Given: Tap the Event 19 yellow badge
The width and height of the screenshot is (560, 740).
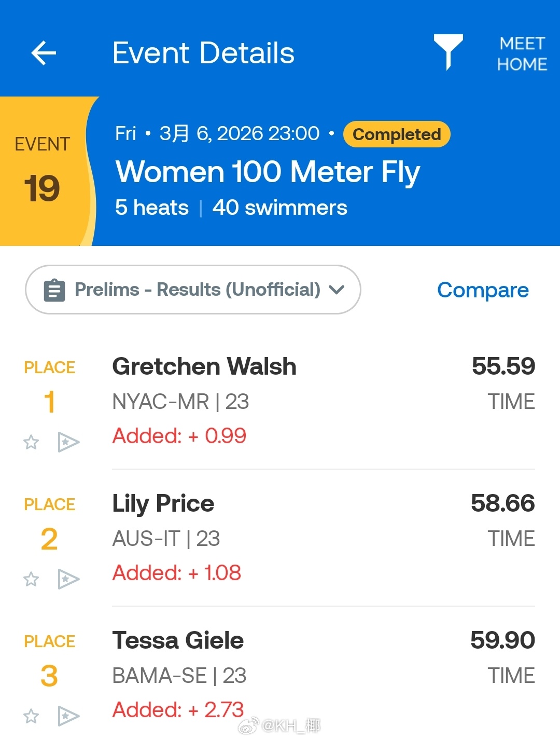Looking at the screenshot, I should click(x=43, y=171).
